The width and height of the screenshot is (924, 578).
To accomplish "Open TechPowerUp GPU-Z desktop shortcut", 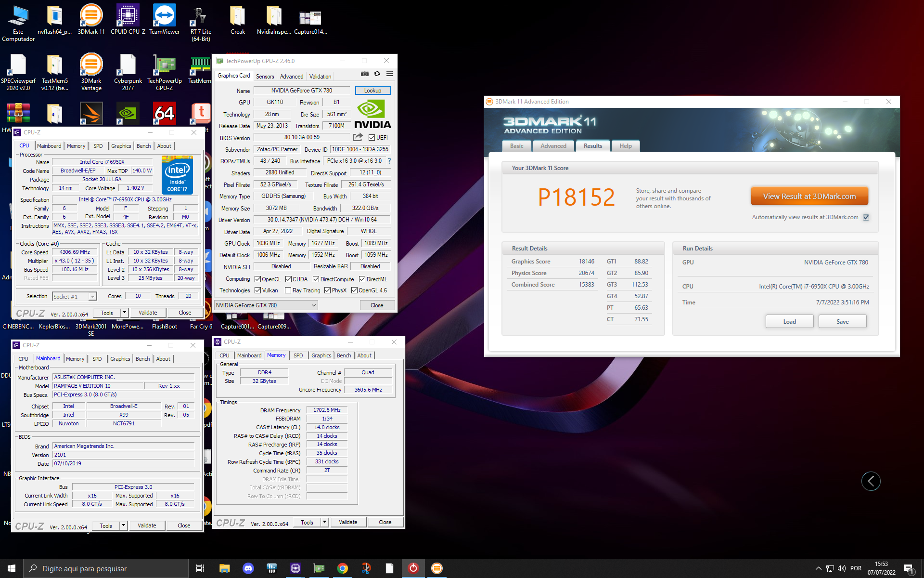I will point(165,73).
